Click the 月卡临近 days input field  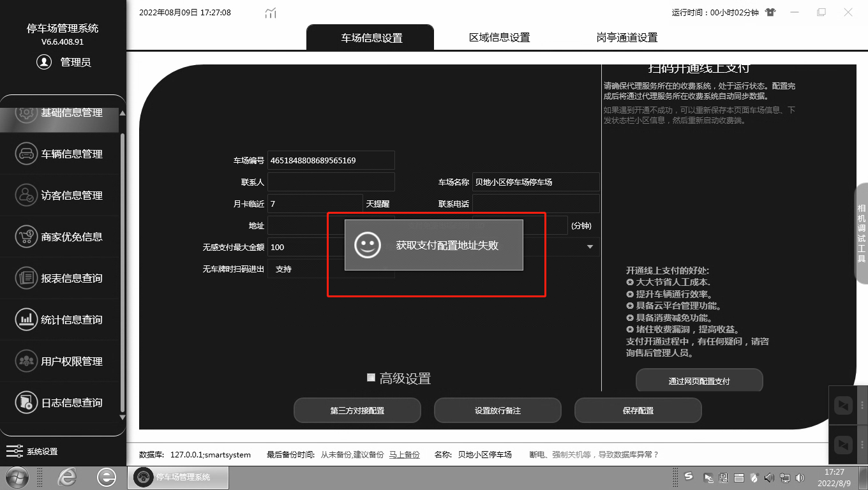coord(315,204)
